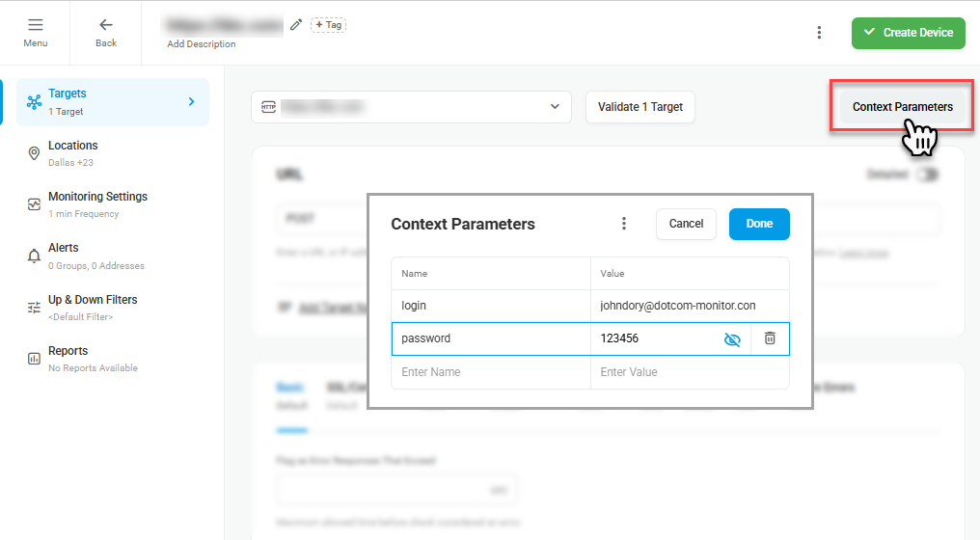This screenshot has height=540, width=980.
Task: Open Context Parameters dialog options menu
Action: pos(624,224)
